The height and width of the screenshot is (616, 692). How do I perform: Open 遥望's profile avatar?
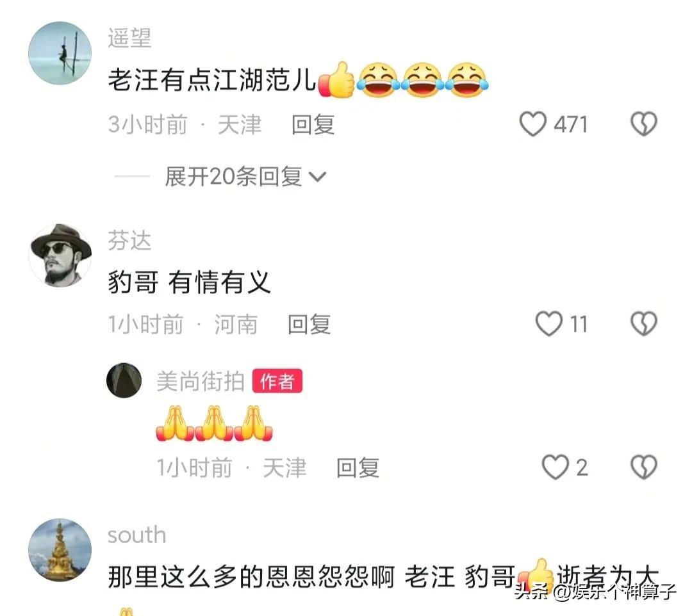tap(60, 53)
